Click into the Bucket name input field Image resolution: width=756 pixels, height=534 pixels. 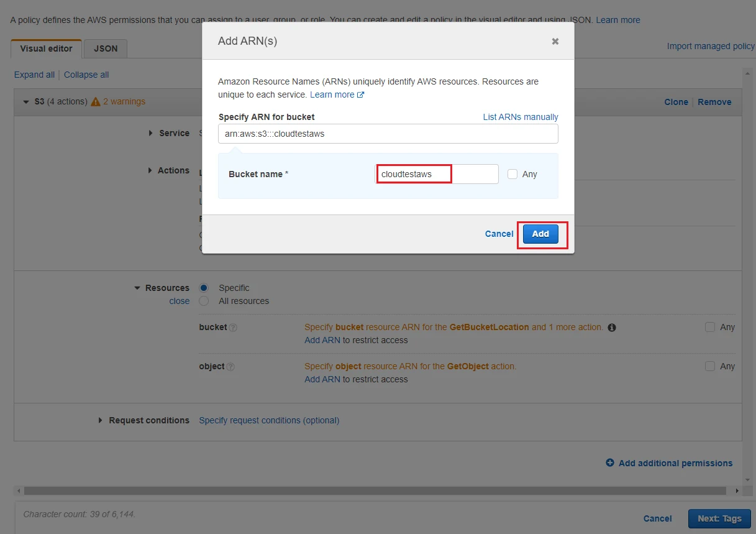437,174
